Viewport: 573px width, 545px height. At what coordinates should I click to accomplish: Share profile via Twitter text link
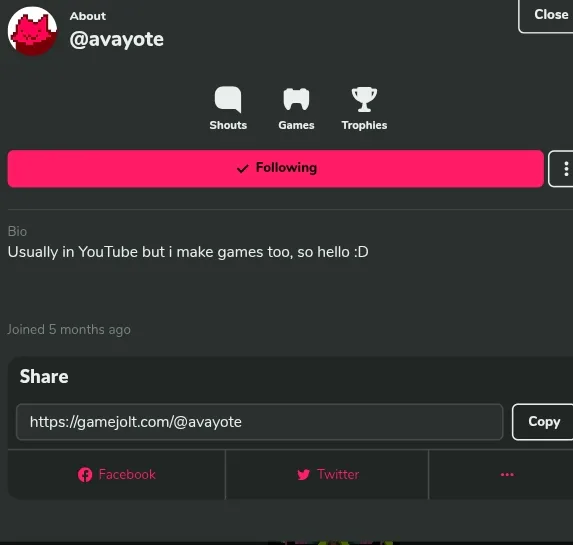pos(338,474)
